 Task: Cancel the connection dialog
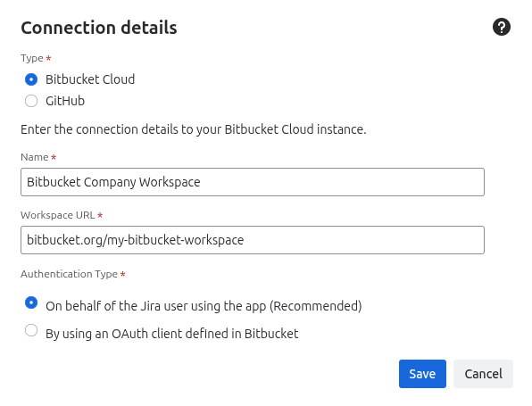[x=483, y=374]
